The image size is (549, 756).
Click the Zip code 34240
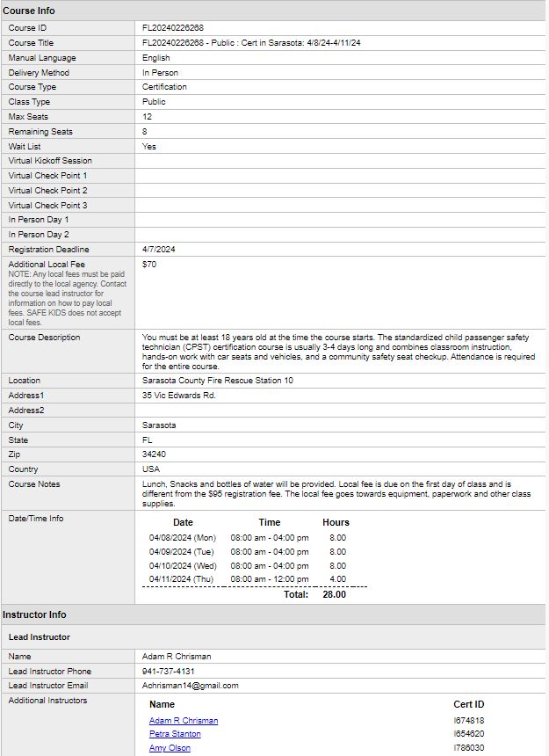[x=154, y=454]
